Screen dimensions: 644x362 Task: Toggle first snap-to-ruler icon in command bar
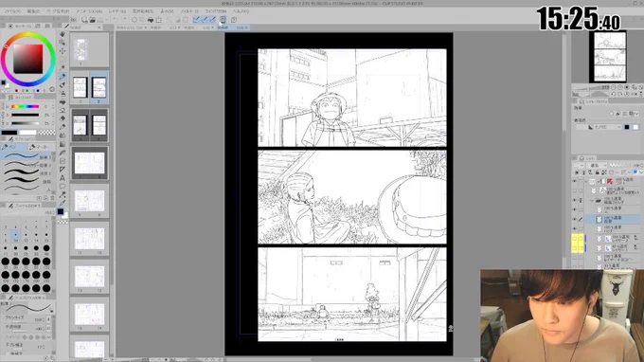point(196,20)
